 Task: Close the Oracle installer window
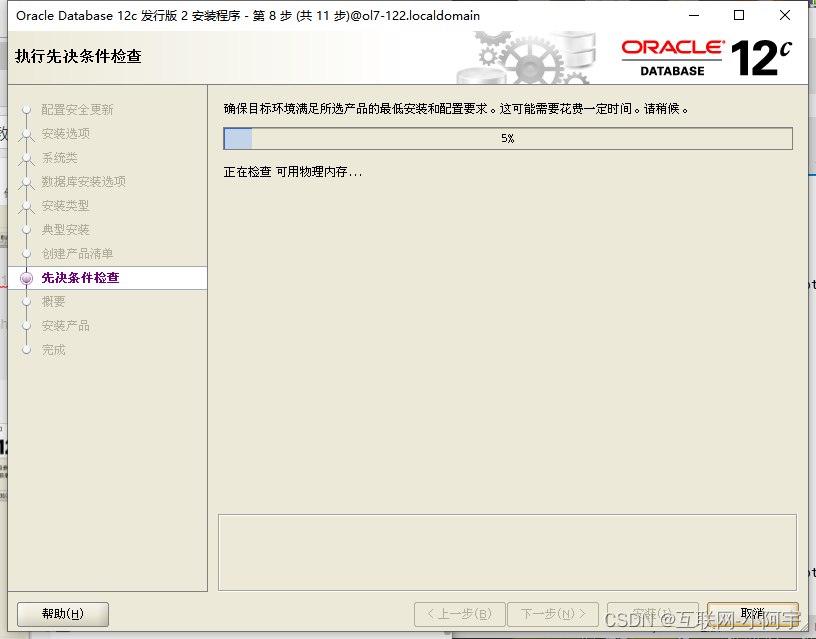pyautogui.click(x=785, y=16)
